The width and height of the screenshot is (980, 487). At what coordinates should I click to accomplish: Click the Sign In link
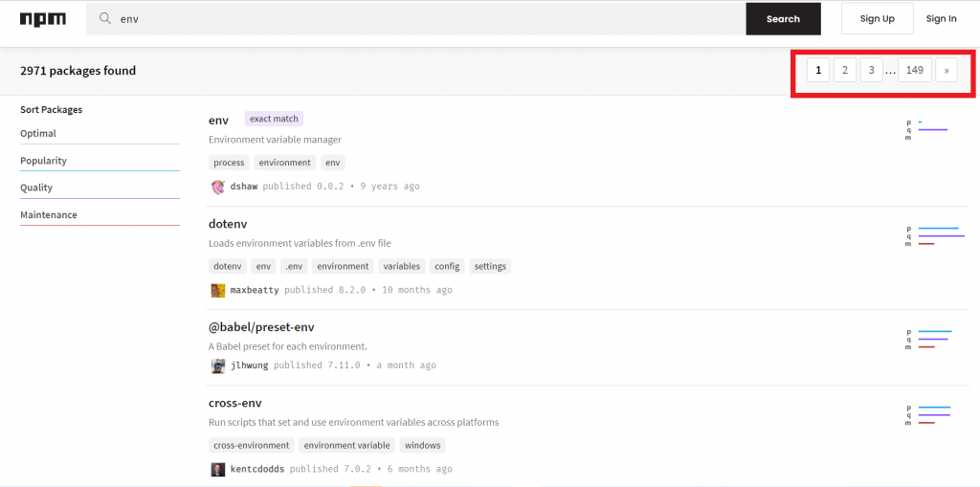(942, 19)
